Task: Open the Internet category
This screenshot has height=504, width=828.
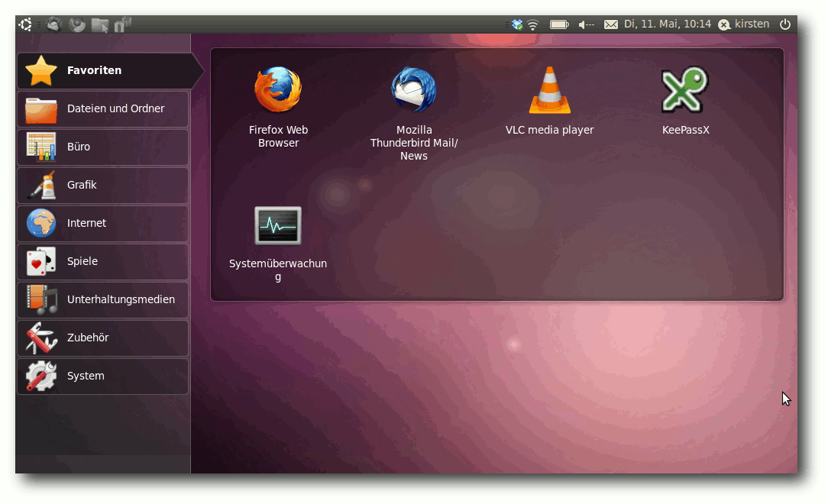Action: (x=103, y=223)
